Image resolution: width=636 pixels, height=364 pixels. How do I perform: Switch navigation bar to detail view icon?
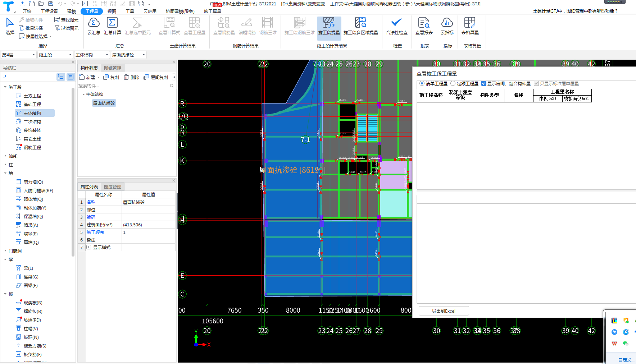coord(71,77)
